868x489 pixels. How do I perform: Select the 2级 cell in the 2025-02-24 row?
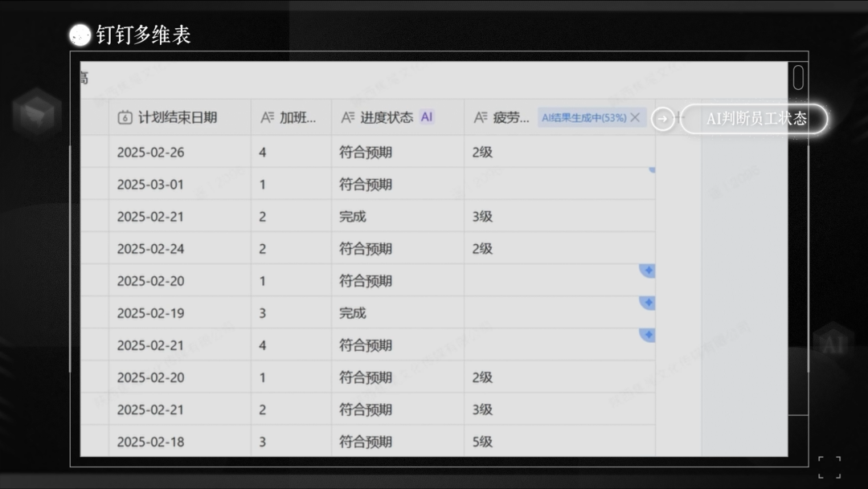tap(559, 248)
